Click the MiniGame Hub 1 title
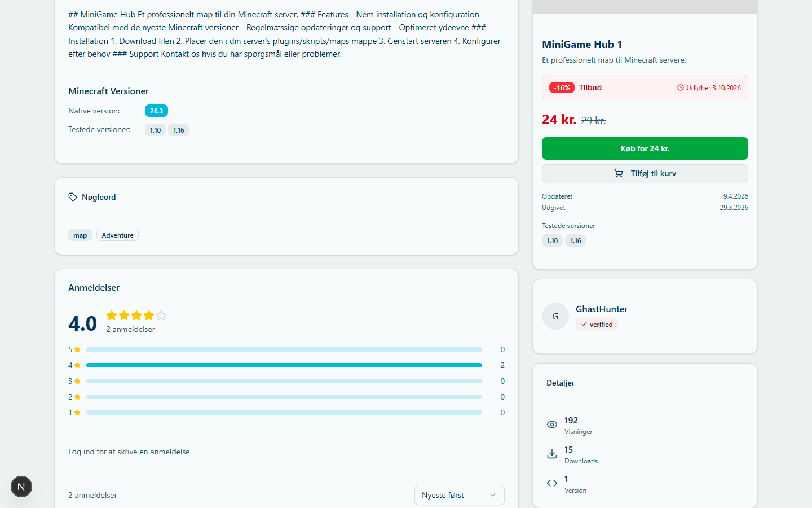Screen dimensions: 812x508 582,45
